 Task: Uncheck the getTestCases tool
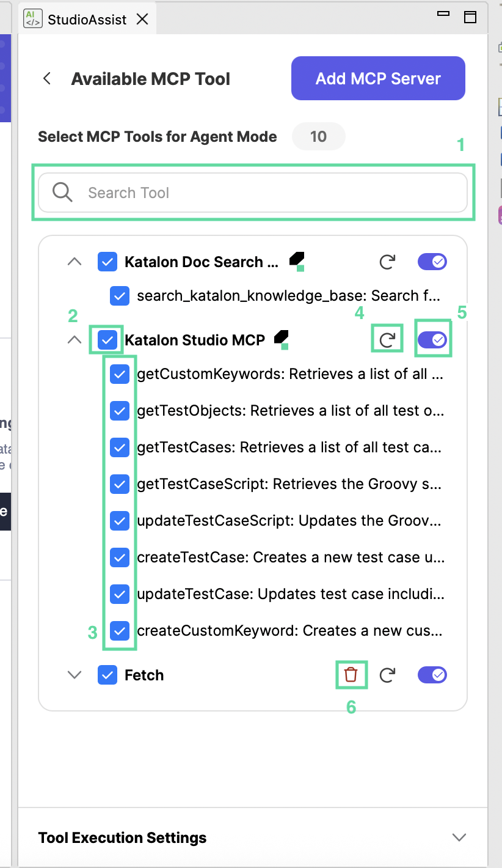coord(120,447)
